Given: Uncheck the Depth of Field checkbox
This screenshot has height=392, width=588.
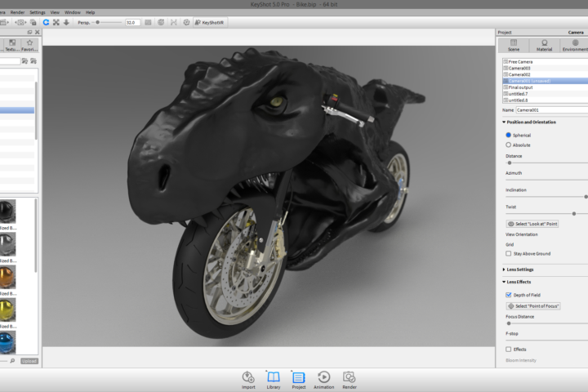Looking at the screenshot, I should click(x=508, y=295).
